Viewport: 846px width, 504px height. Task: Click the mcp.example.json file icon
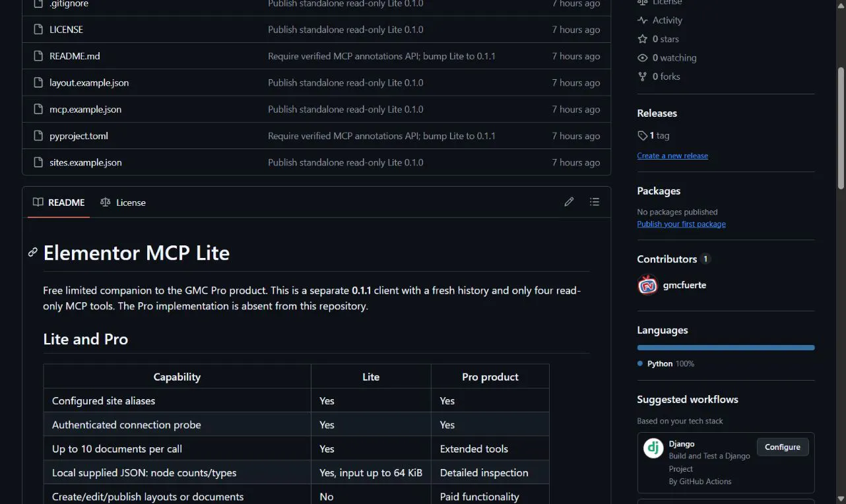click(38, 109)
